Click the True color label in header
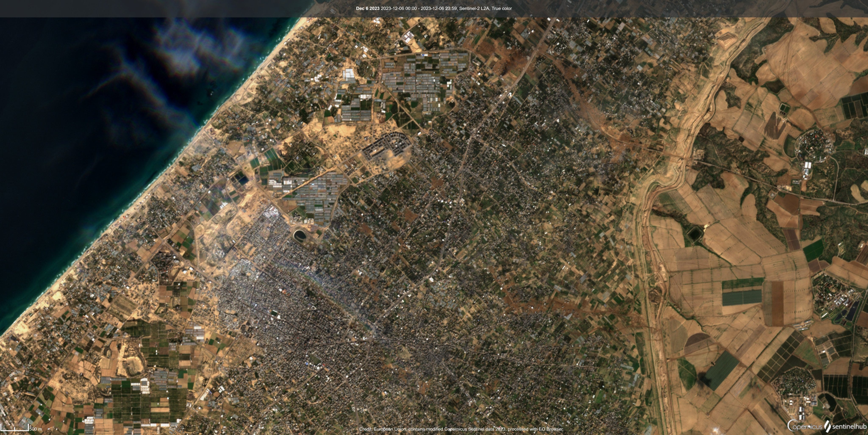Screen dimensions: 868x435 click(501, 8)
